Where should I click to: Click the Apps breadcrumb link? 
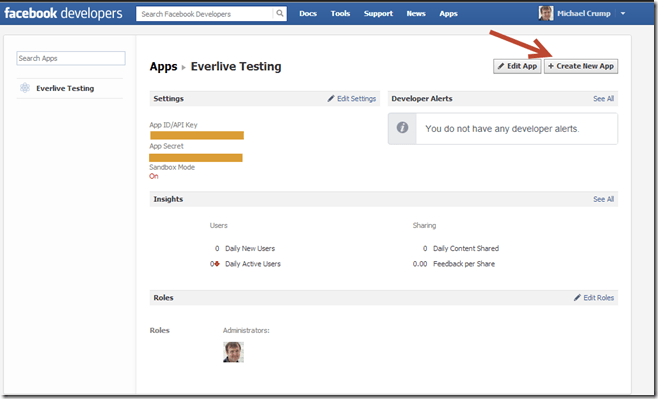pyautogui.click(x=163, y=67)
